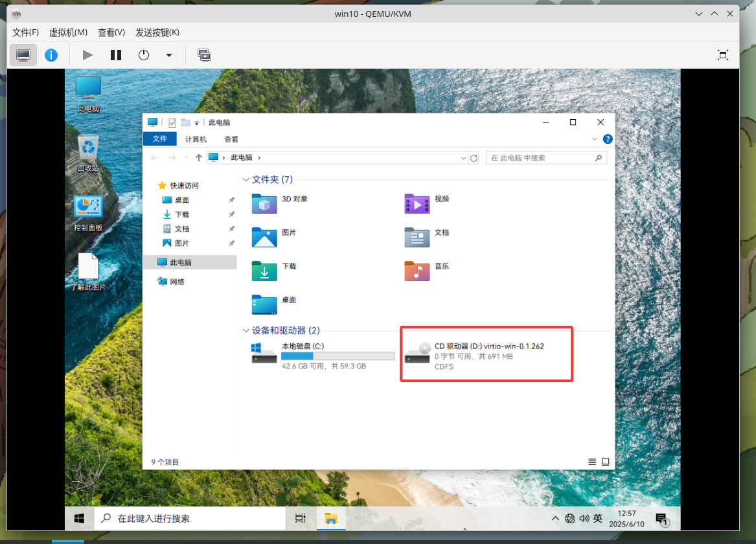The image size is (756, 544).
Task: Click the File Explorer taskbar icon
Action: [331, 519]
